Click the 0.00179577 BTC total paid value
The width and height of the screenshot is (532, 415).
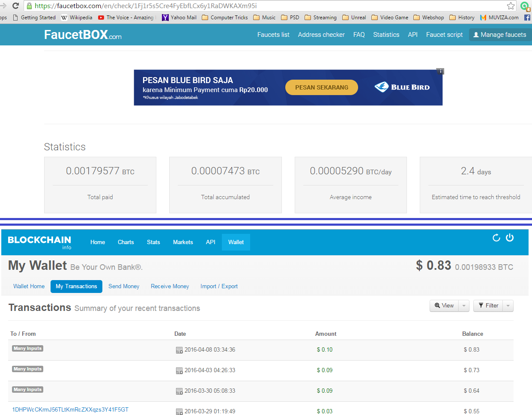coord(100,171)
